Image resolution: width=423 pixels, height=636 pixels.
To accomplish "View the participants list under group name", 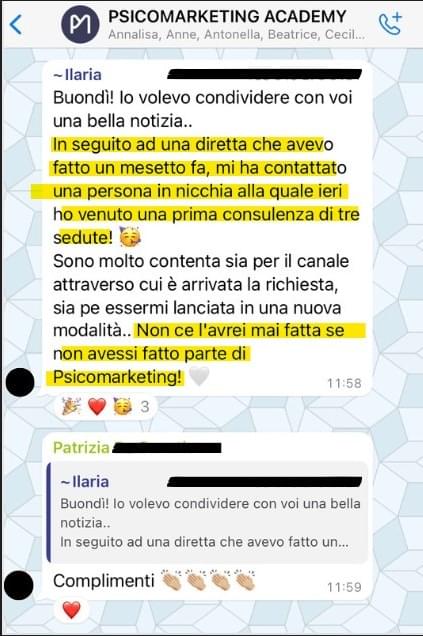I will [x=236, y=34].
